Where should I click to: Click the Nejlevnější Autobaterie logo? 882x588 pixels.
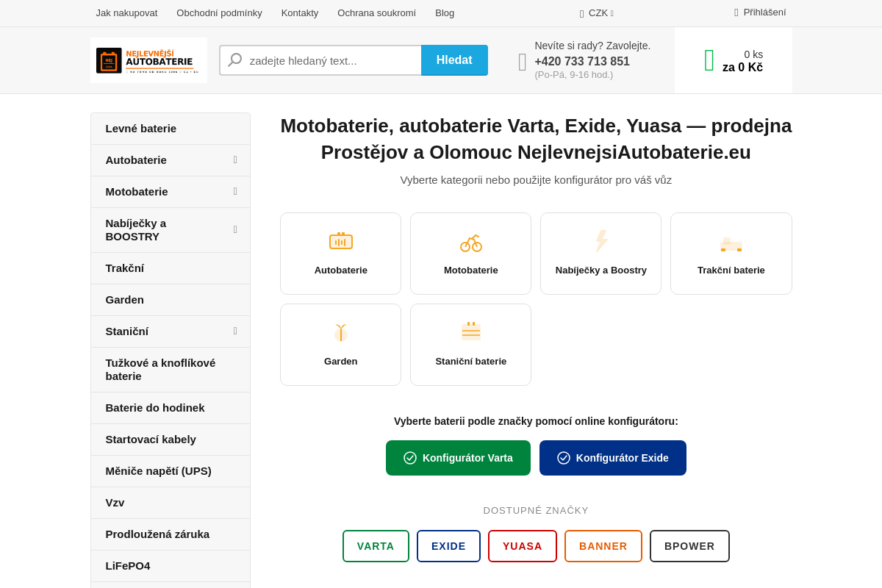coord(148,60)
